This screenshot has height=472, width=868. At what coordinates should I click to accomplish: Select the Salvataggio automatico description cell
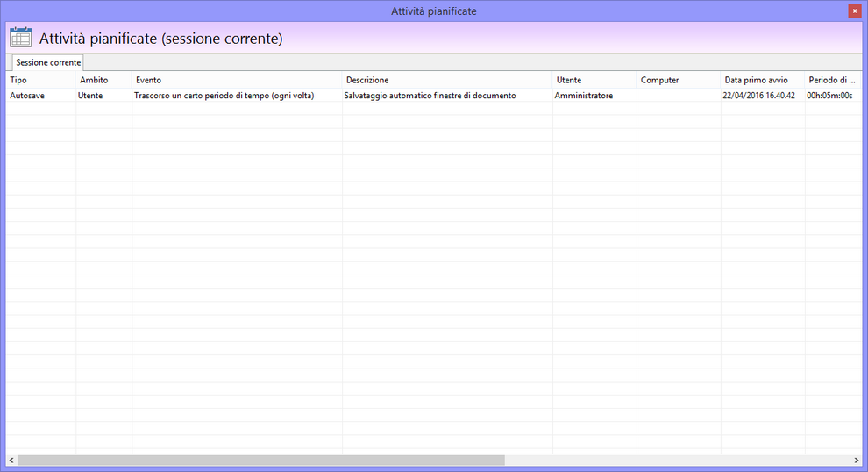430,96
